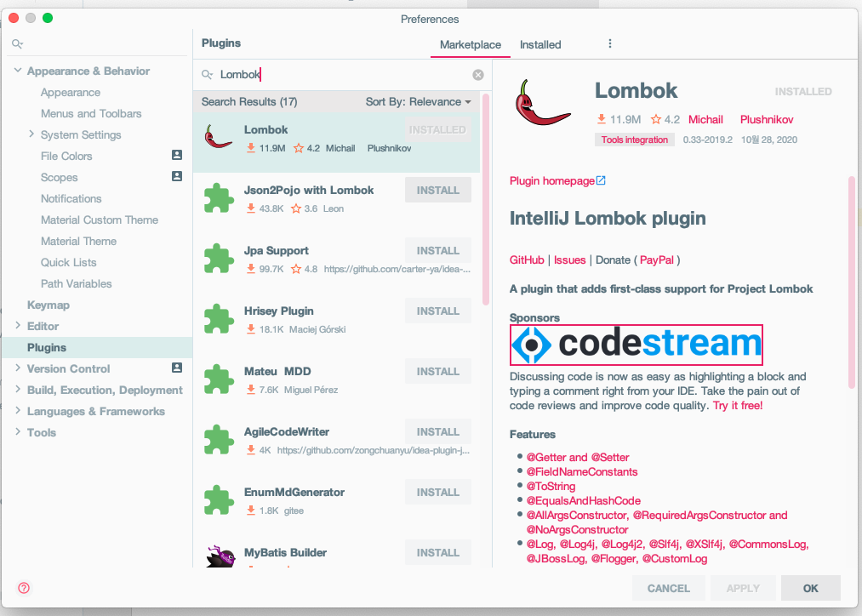This screenshot has width=862, height=616.
Task: Open the GitHub link
Action: pos(527,260)
